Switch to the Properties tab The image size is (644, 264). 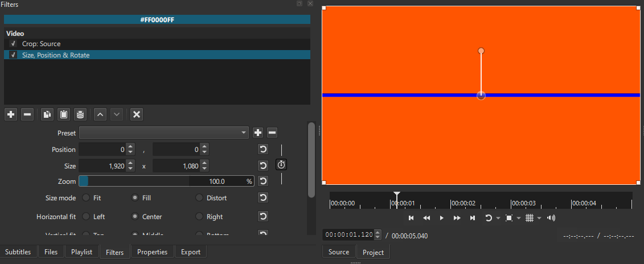point(152,252)
